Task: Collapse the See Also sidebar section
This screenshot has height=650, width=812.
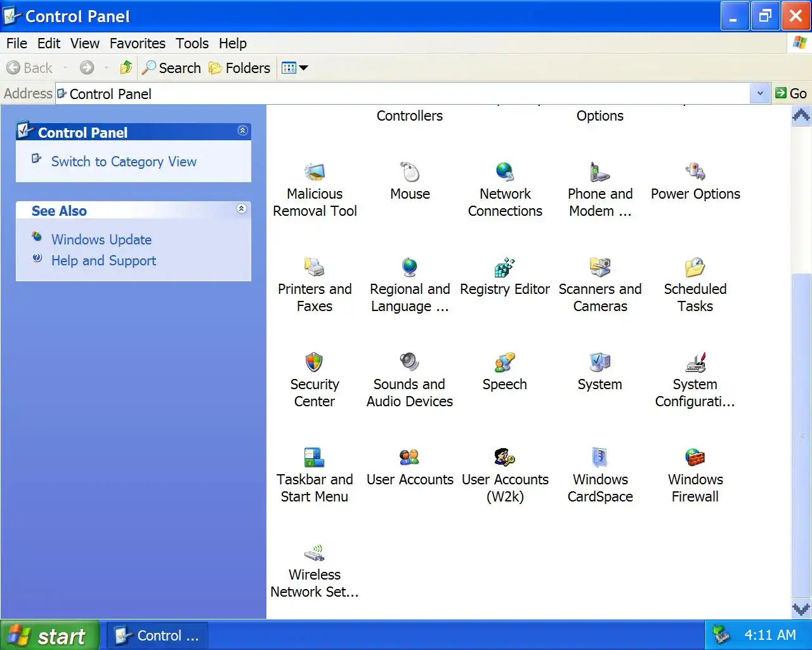Action: coord(242,209)
